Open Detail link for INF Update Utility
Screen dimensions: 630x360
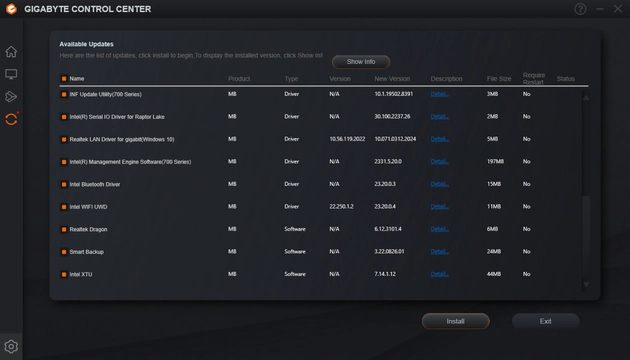[x=440, y=94]
